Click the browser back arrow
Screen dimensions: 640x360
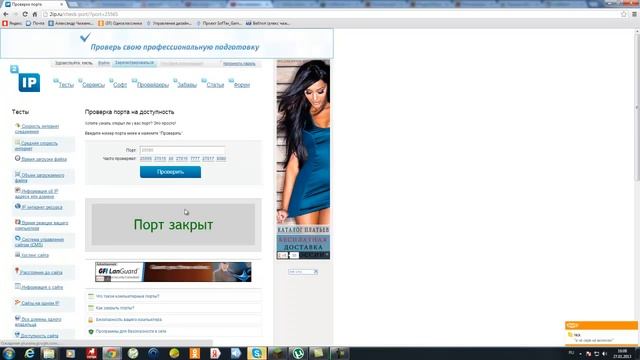pyautogui.click(x=6, y=14)
